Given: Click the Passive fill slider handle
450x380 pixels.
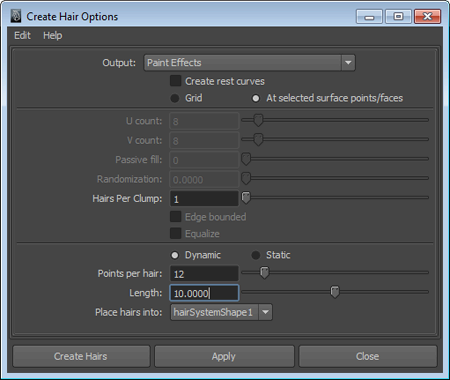Looking at the screenshot, I should pyautogui.click(x=246, y=159).
